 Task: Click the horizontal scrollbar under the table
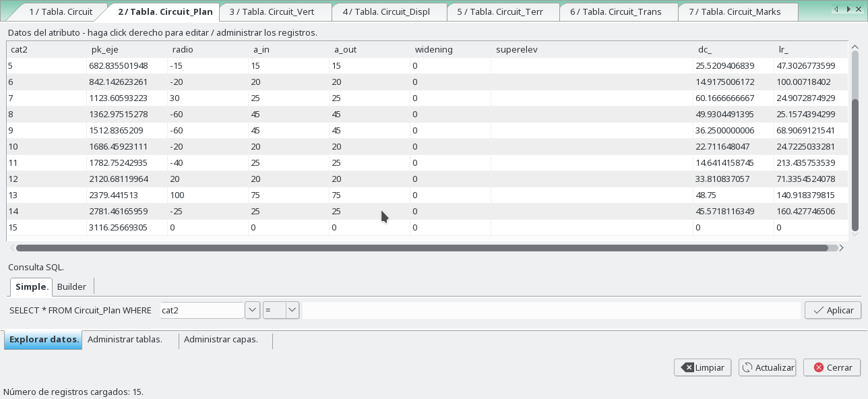[x=422, y=248]
